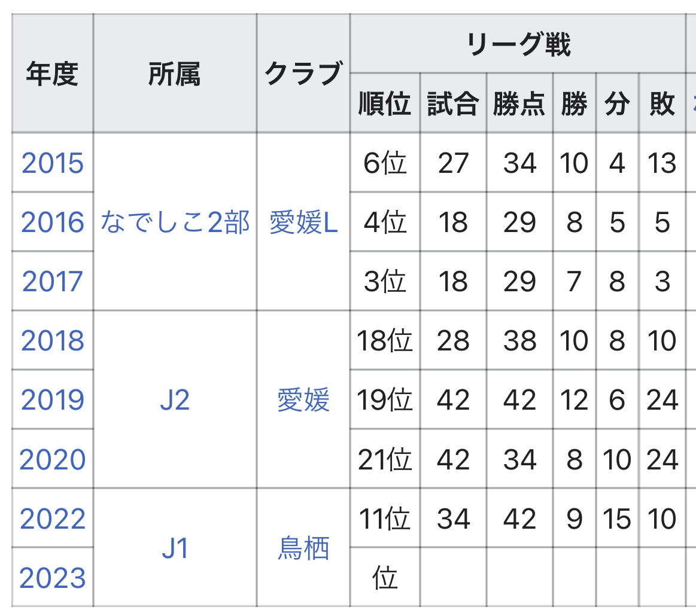This screenshot has height=616, width=696.
Task: Open the 2020 season link
Action: [x=53, y=459]
